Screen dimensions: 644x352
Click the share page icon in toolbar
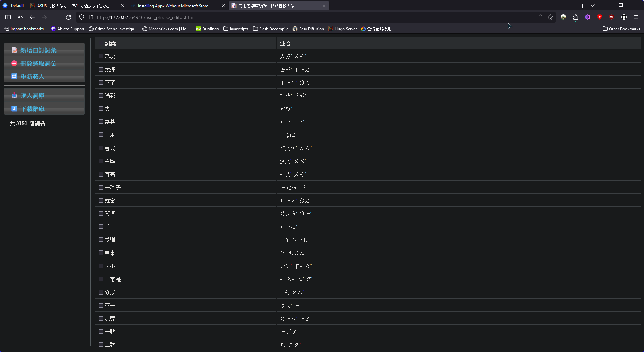pos(541,17)
